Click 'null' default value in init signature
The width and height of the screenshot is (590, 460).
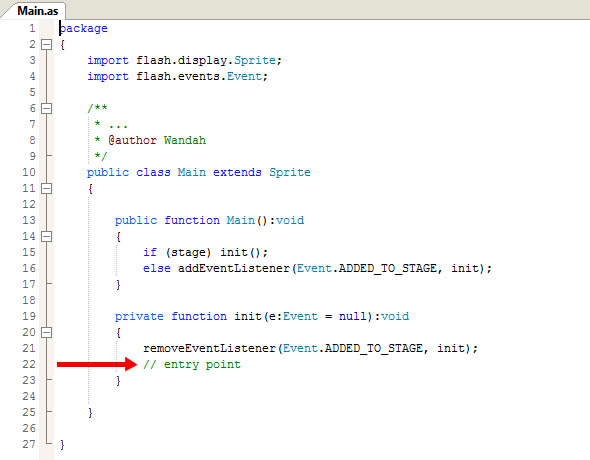(353, 316)
